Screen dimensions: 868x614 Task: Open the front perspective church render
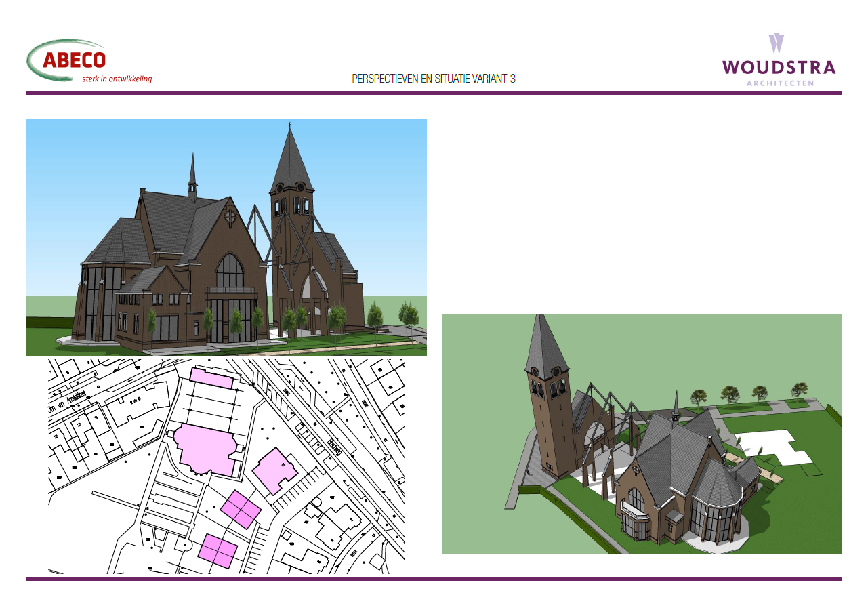(226, 237)
